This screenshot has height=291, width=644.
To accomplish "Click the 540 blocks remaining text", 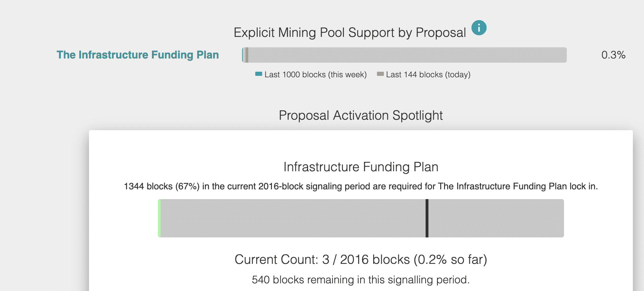I will coord(361,280).
